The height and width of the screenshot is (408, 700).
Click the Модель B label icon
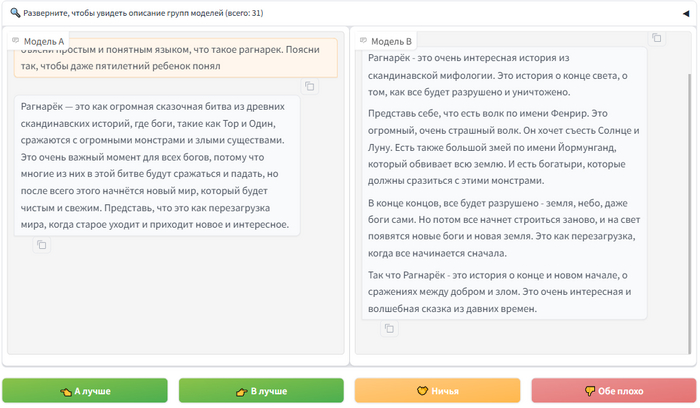(363, 41)
